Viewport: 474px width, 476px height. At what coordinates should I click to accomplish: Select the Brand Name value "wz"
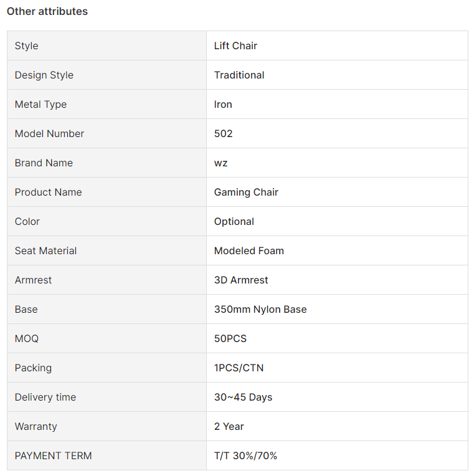point(220,163)
